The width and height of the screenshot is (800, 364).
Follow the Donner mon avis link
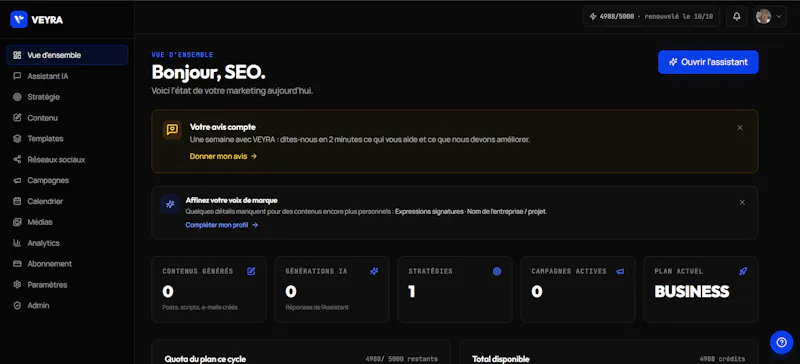(x=223, y=156)
